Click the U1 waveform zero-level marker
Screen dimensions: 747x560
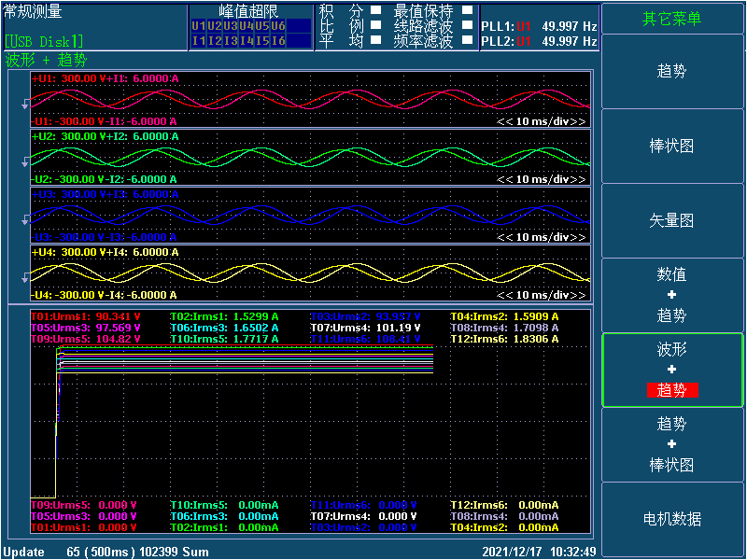tap(25, 107)
